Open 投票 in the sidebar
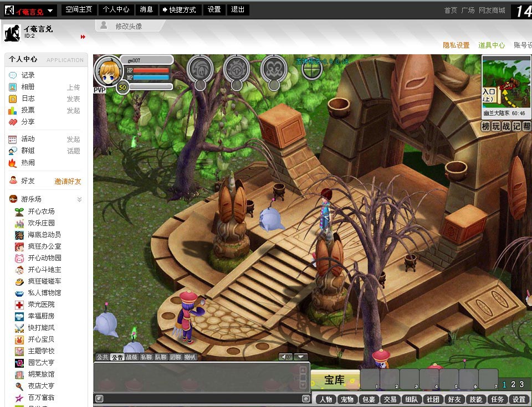 pyautogui.click(x=28, y=110)
